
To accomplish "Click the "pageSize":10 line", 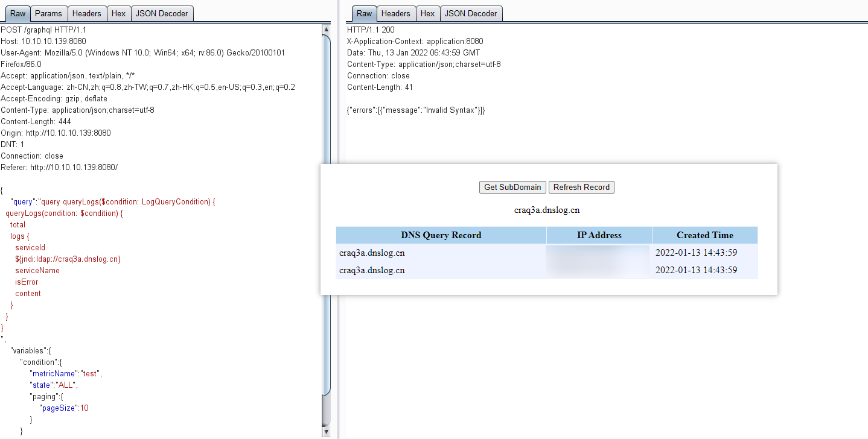I will pyautogui.click(x=64, y=408).
